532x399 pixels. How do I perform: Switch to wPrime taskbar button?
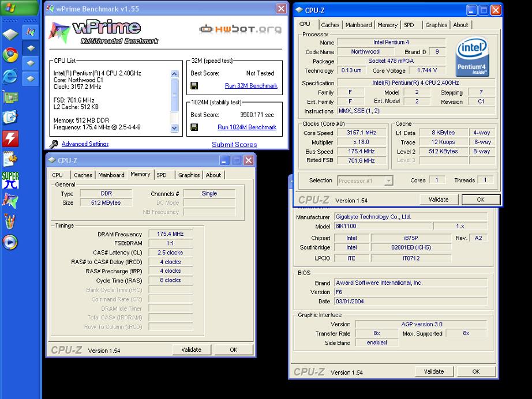(x=31, y=32)
